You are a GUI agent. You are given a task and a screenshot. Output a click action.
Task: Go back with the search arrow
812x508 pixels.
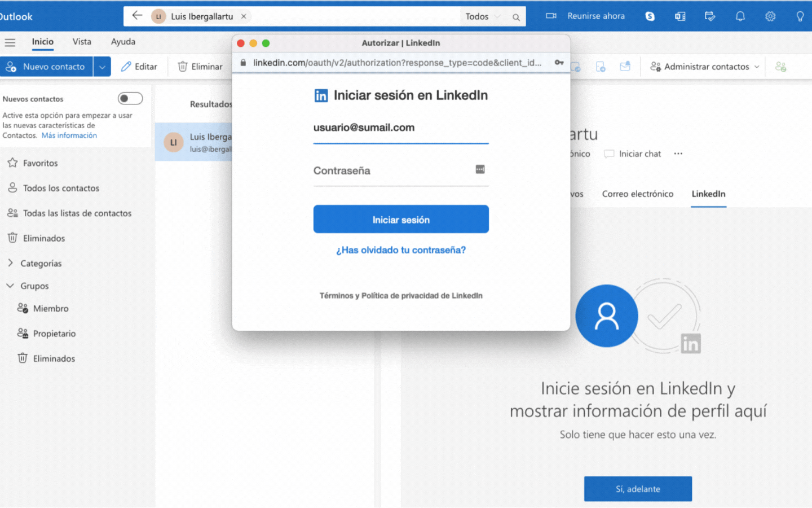point(137,16)
